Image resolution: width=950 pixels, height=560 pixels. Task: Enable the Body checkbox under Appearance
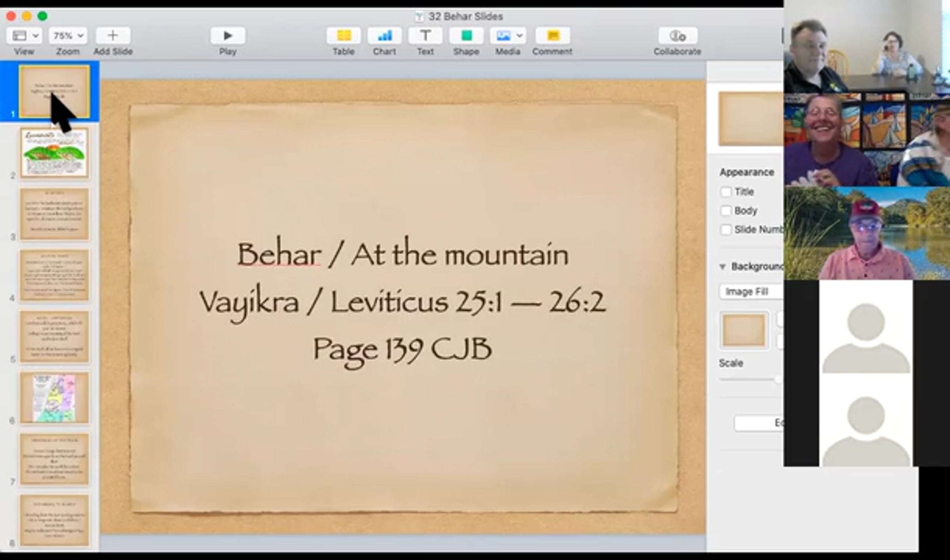pos(726,211)
